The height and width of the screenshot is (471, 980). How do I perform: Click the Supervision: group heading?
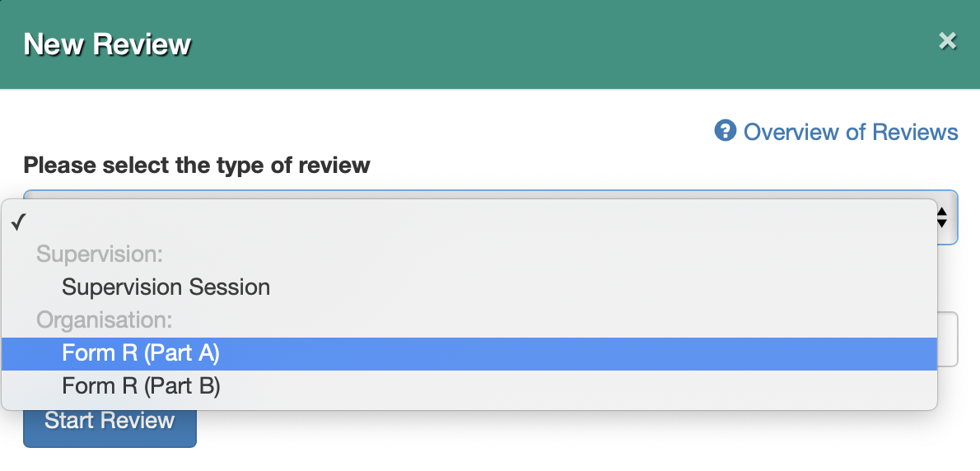(100, 254)
